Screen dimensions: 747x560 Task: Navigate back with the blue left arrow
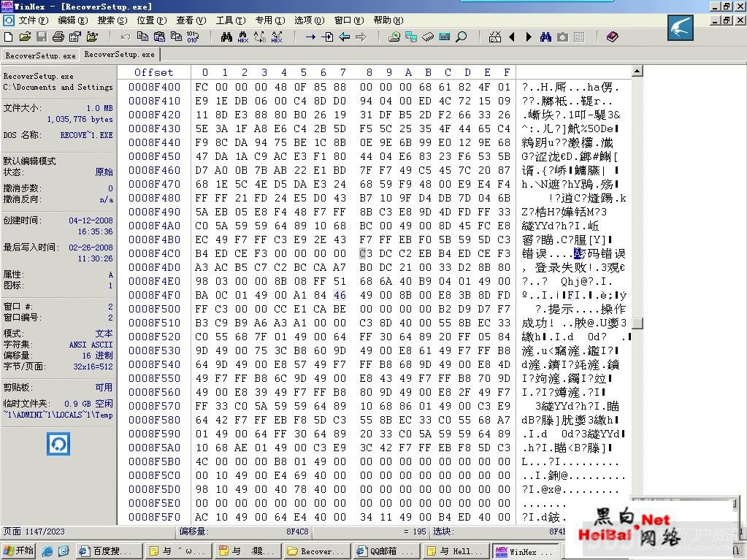coord(344,37)
